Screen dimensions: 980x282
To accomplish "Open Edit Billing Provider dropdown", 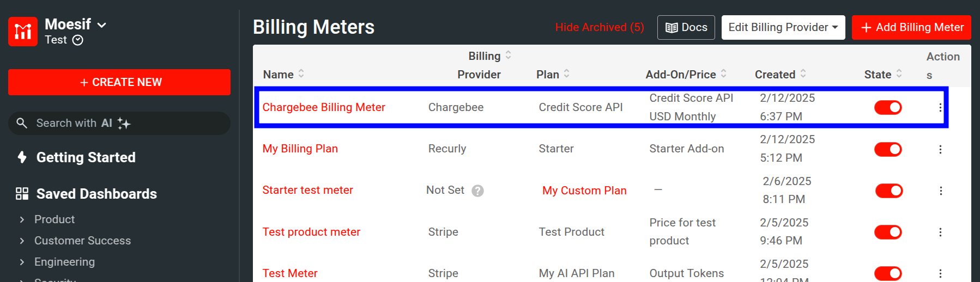I will click(783, 27).
